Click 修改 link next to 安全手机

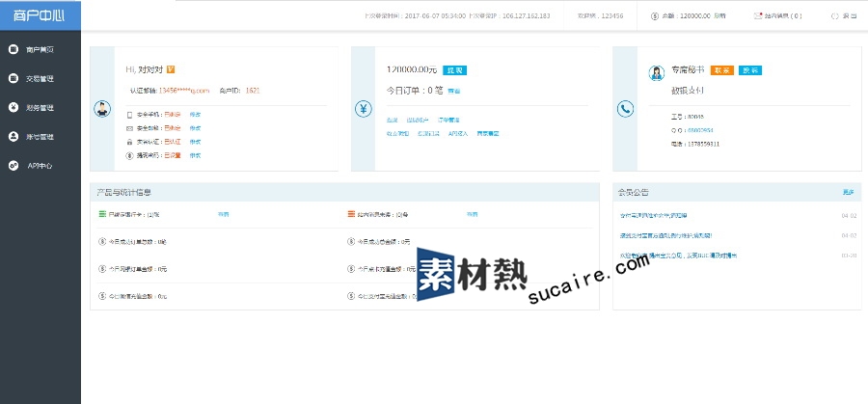[x=195, y=115]
